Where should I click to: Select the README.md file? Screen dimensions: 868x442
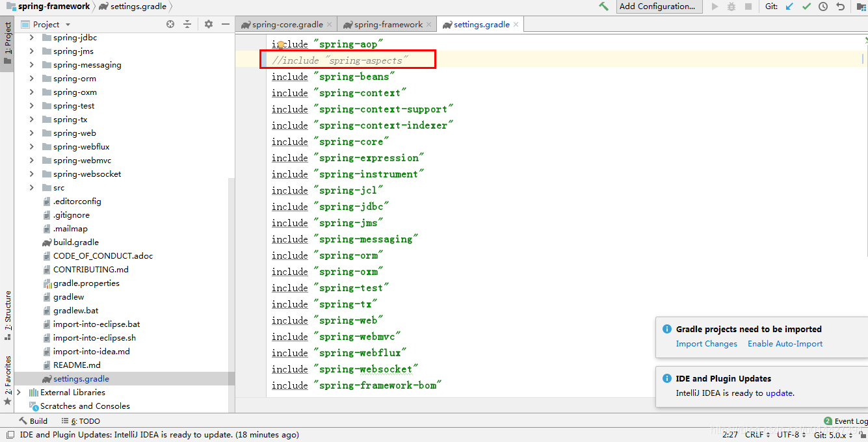(77, 365)
